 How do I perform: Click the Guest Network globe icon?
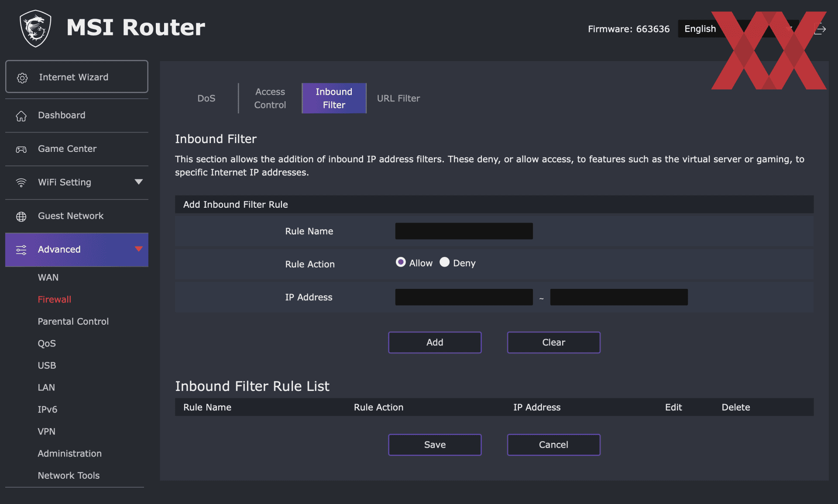click(x=21, y=216)
